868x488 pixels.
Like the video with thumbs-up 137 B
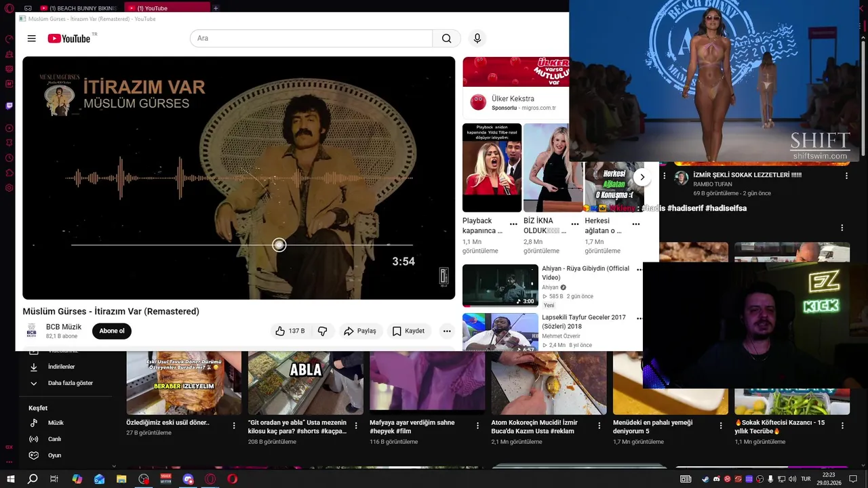tap(290, 331)
